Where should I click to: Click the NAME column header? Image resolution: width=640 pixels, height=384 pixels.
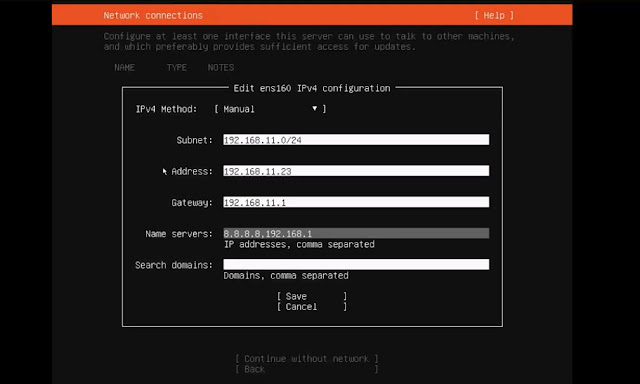tap(124, 67)
